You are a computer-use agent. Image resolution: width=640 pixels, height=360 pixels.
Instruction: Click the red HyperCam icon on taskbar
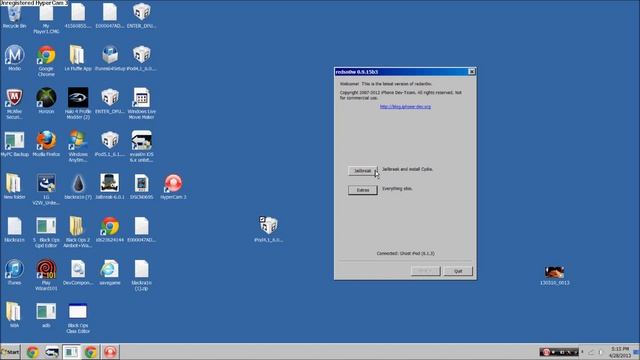click(x=110, y=352)
